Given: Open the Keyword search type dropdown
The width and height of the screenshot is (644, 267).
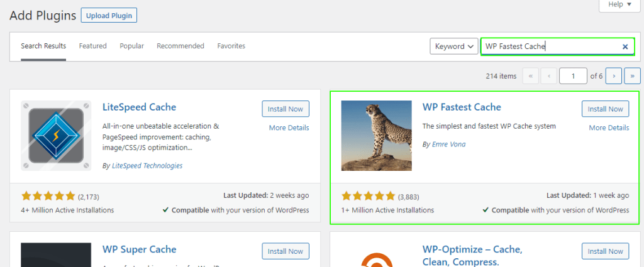Looking at the screenshot, I should point(454,46).
